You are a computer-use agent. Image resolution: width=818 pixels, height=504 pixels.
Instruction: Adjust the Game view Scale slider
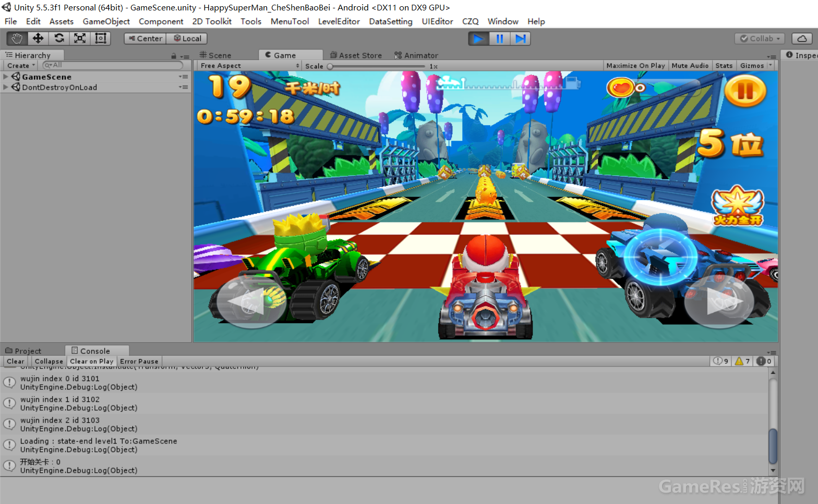[x=377, y=66]
